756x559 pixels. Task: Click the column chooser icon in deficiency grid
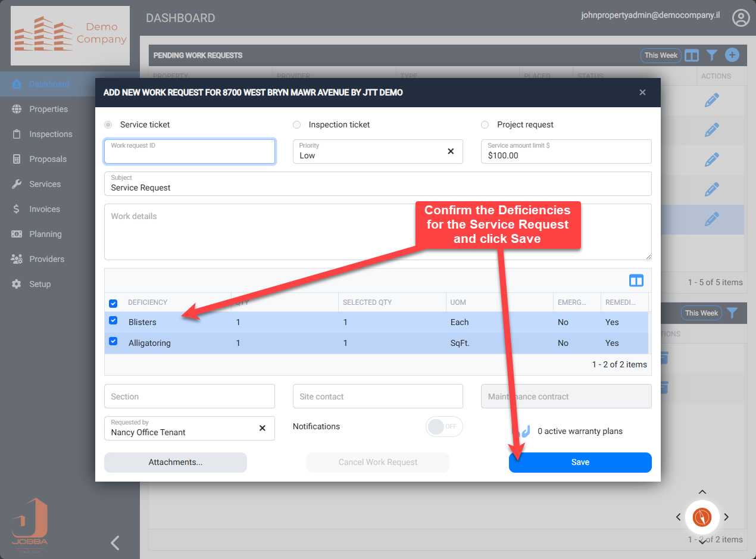click(x=636, y=280)
